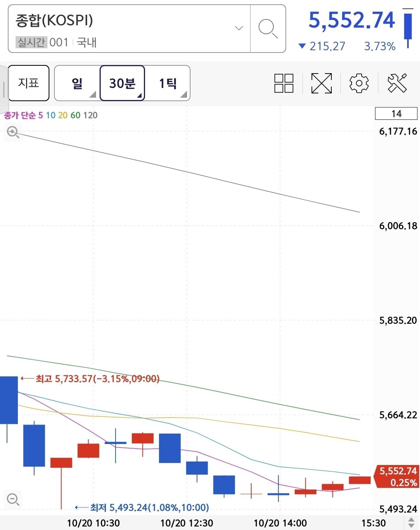The image size is (420, 530).
Task: Tap the candle count box showing 14
Action: (396, 114)
